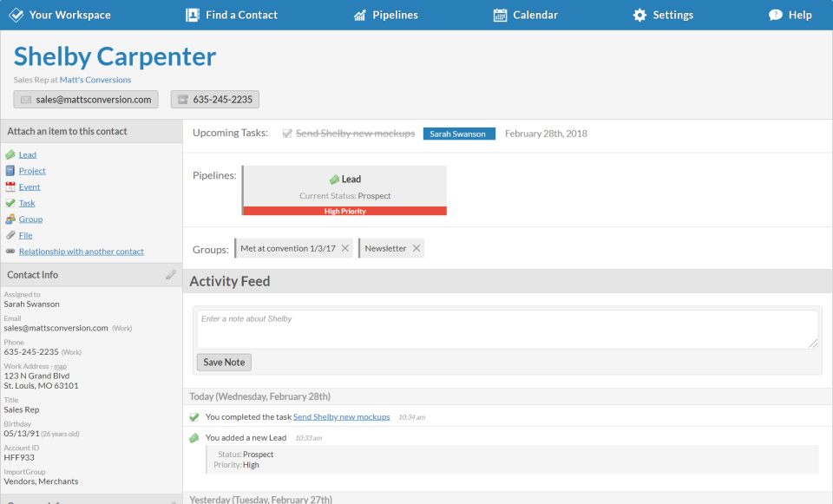Go to the Pipelines section

(385, 15)
